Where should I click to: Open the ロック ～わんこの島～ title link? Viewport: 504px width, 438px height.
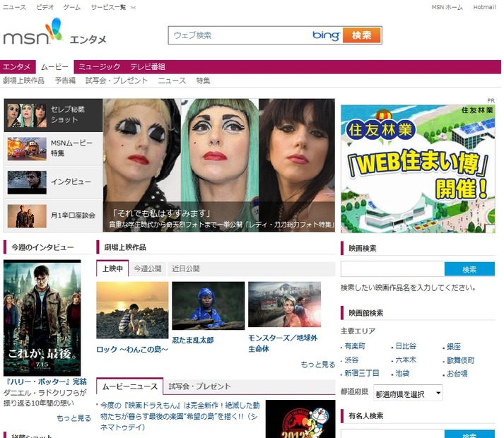132,349
